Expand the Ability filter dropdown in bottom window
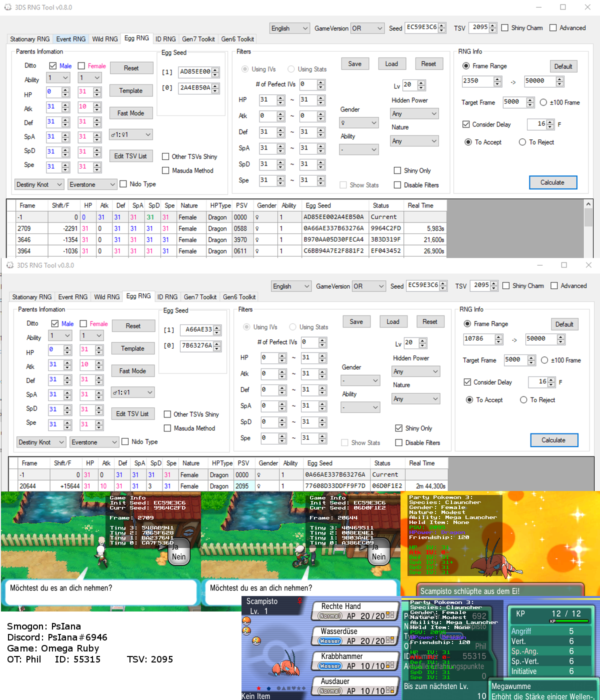Screen dimensions: 600x700 point(360,407)
